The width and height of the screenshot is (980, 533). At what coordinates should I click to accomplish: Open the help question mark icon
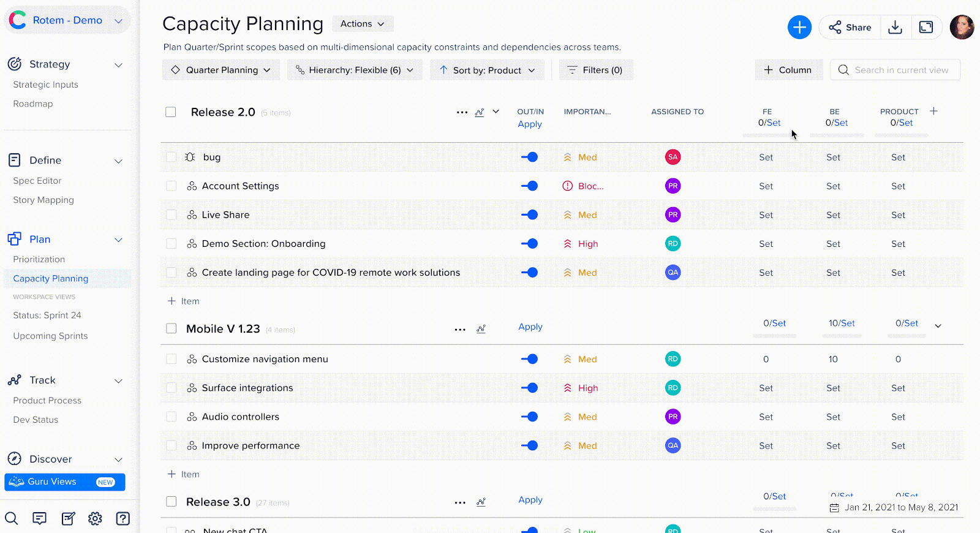click(123, 519)
